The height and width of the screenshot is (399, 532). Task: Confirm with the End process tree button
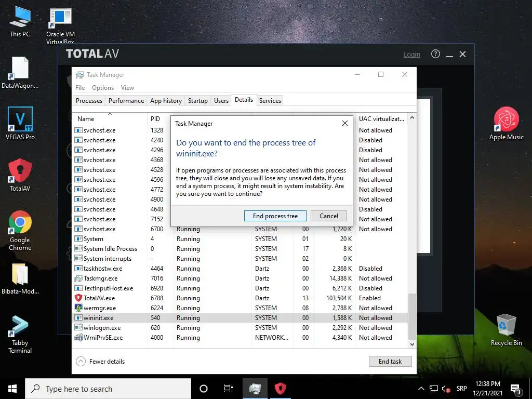click(x=275, y=216)
